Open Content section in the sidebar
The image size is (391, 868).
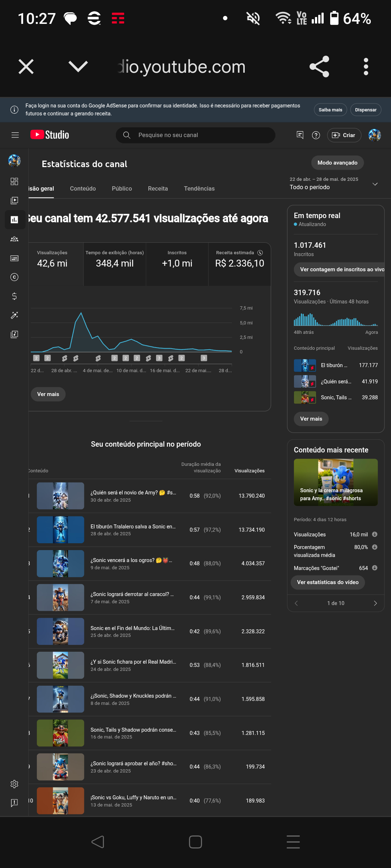(x=14, y=200)
